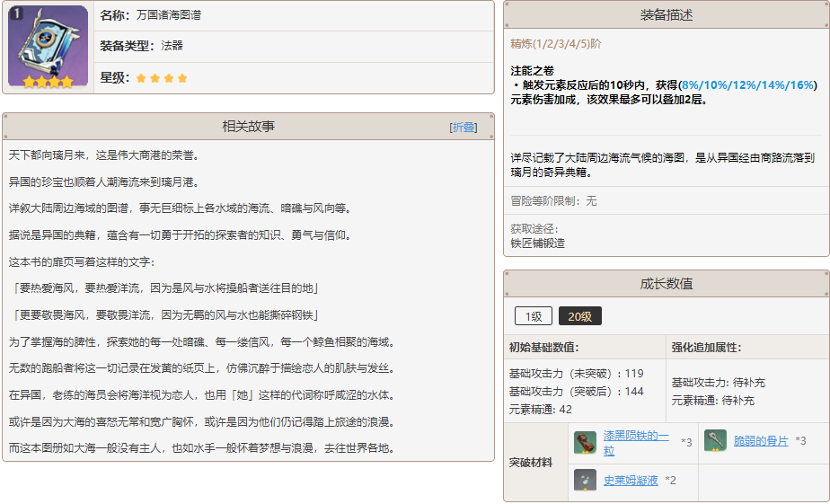Click the 8%/10%/12%/14%/16% values
Viewport: 830px width, 504px height.
coord(747,84)
